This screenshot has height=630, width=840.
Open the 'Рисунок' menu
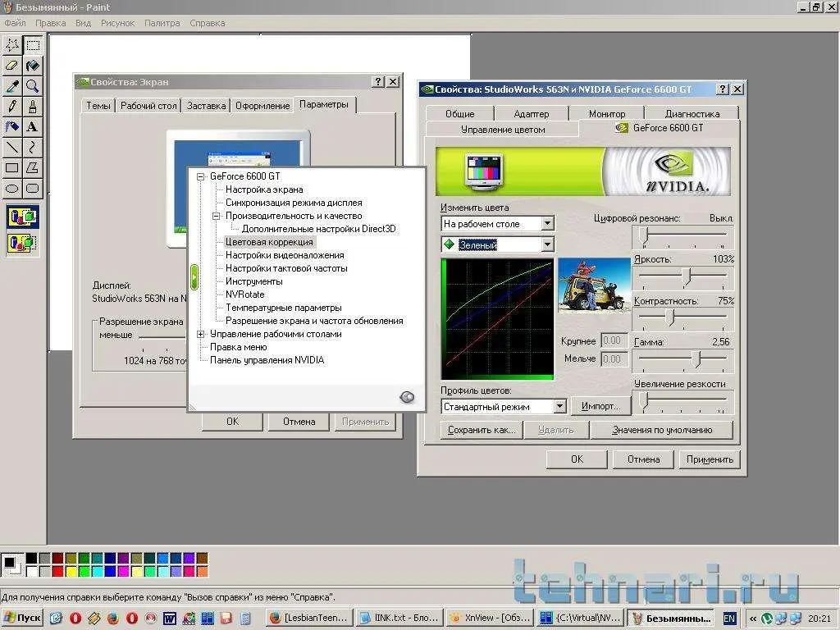[117, 23]
